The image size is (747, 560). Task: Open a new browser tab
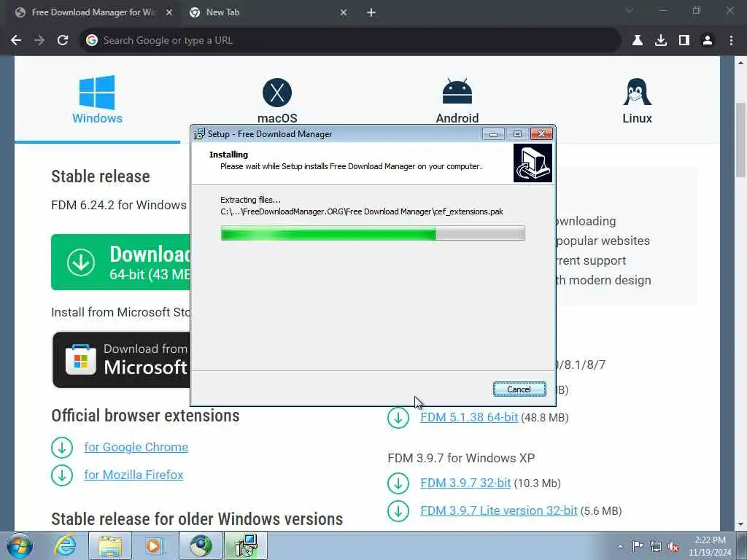point(371,13)
